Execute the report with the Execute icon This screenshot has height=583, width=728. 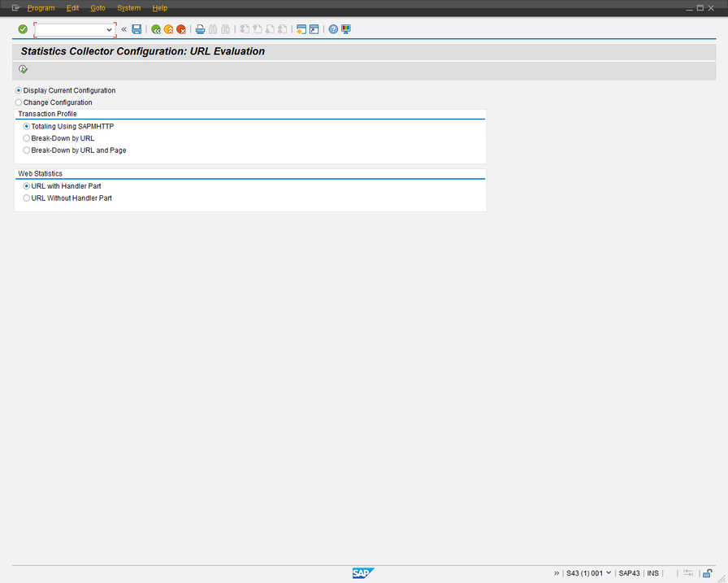coord(23,69)
